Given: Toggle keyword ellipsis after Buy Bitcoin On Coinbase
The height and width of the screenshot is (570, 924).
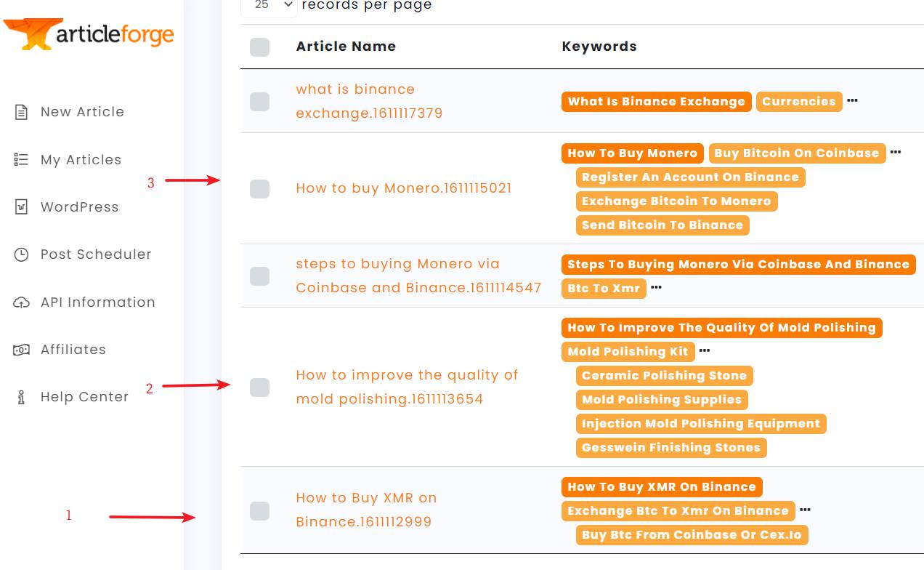Looking at the screenshot, I should 895,152.
